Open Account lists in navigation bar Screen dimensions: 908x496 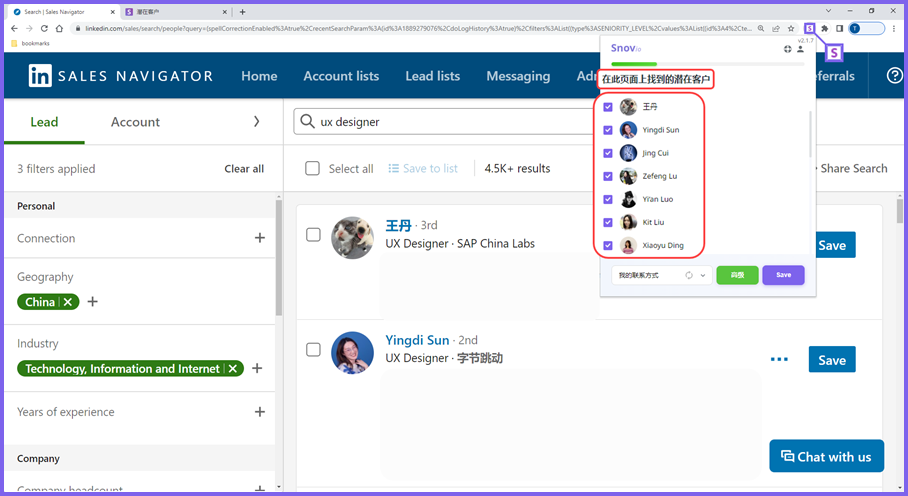[x=341, y=76]
